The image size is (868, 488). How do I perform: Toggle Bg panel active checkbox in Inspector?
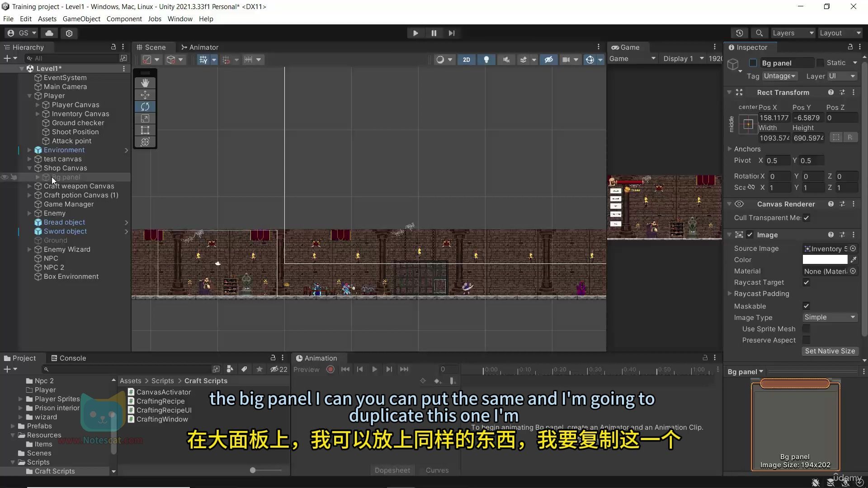tap(753, 63)
